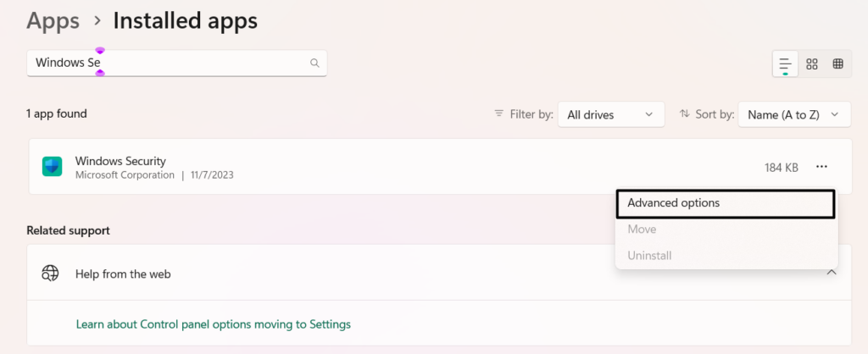This screenshot has height=354, width=868.
Task: Click the search magnifier icon
Action: 314,63
